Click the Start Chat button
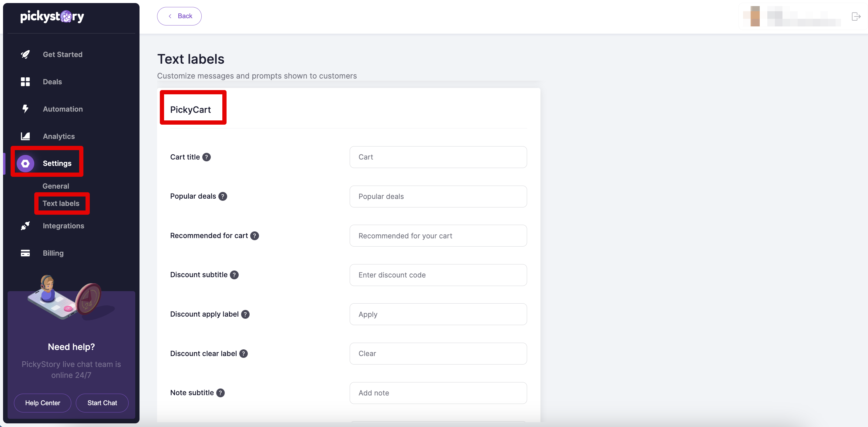868x427 pixels. click(102, 403)
